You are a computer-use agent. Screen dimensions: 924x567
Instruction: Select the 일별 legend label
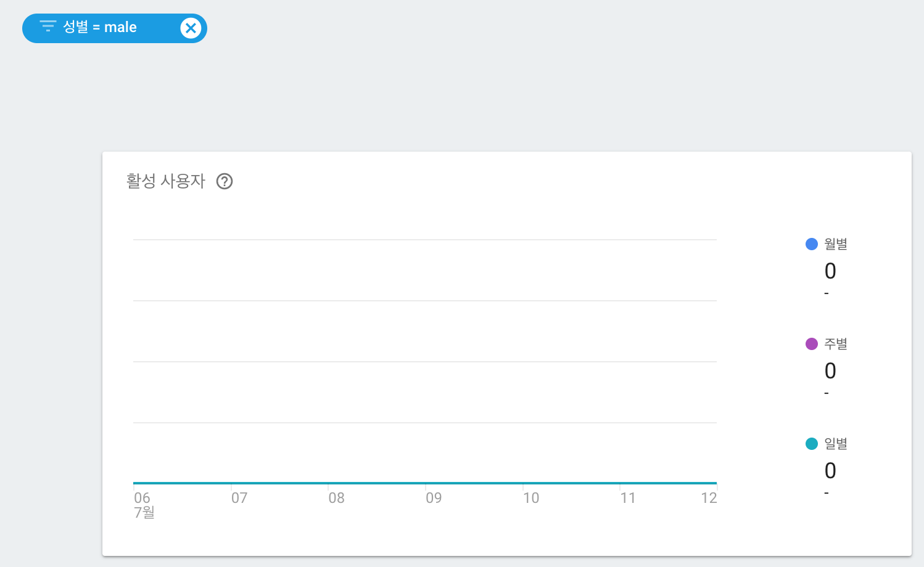pos(836,444)
